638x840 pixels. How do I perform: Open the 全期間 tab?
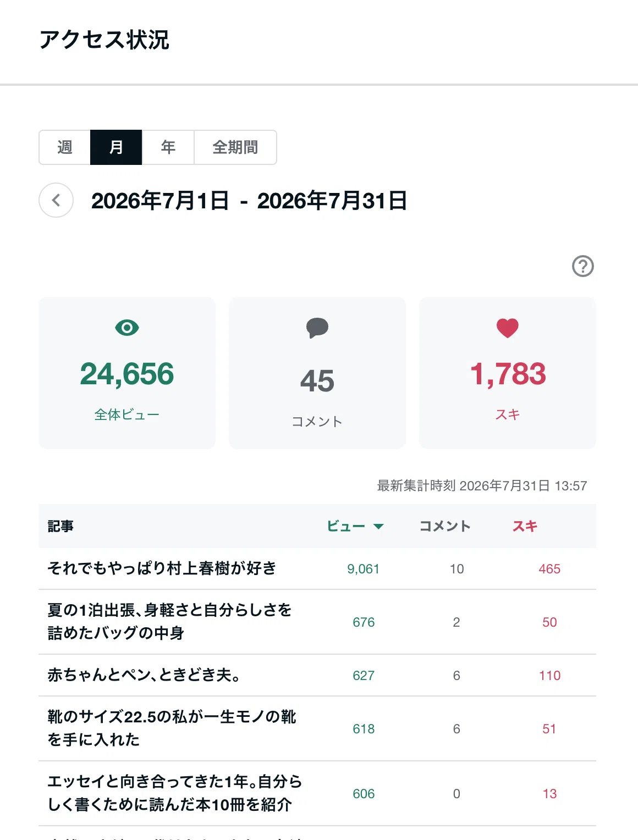pyautogui.click(x=235, y=147)
